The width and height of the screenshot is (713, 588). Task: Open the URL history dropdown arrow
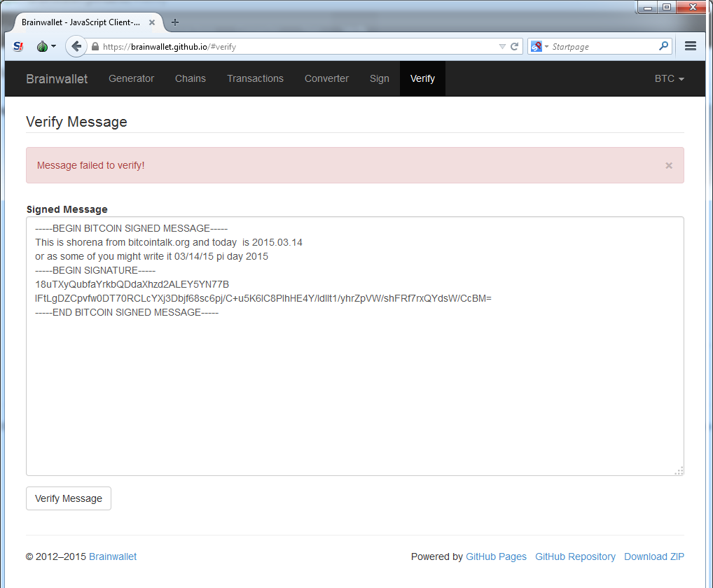pos(502,46)
